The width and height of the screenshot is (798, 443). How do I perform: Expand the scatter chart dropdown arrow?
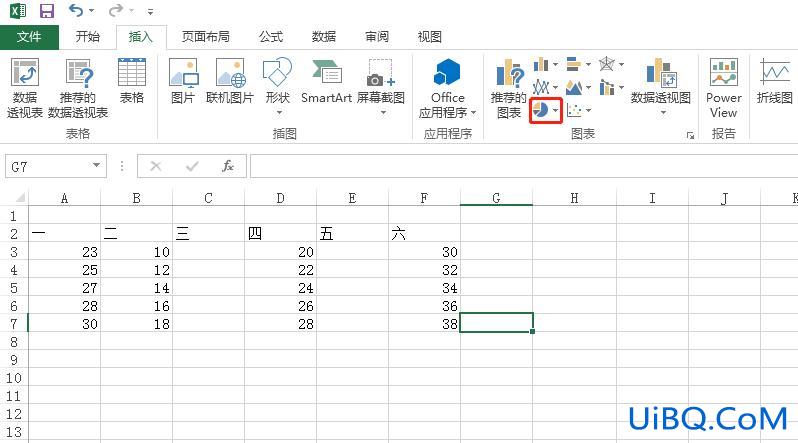589,110
